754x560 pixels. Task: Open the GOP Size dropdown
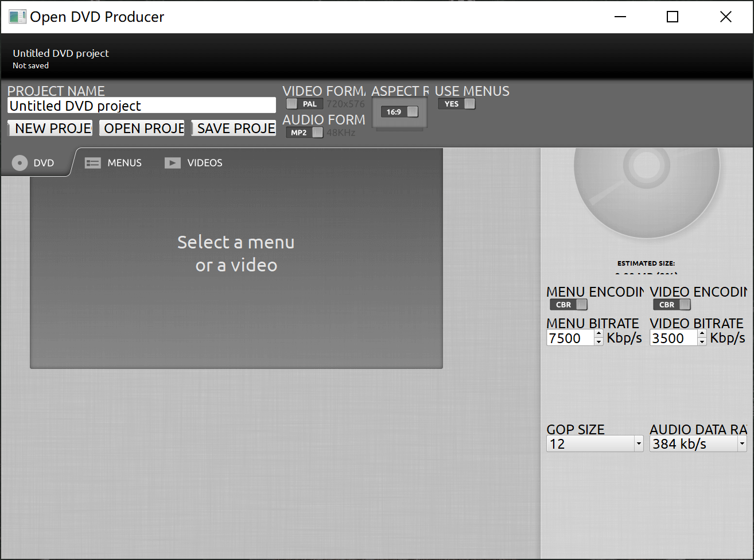point(595,444)
